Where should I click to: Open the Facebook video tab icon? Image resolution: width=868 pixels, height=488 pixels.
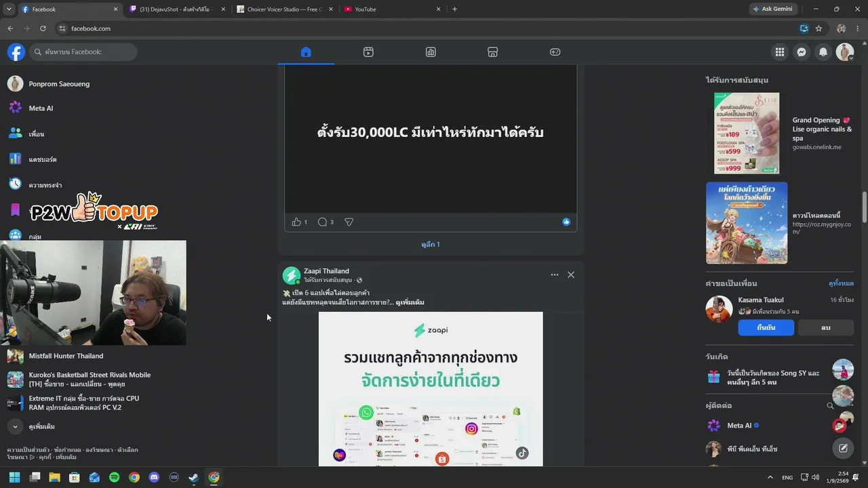[x=368, y=52]
